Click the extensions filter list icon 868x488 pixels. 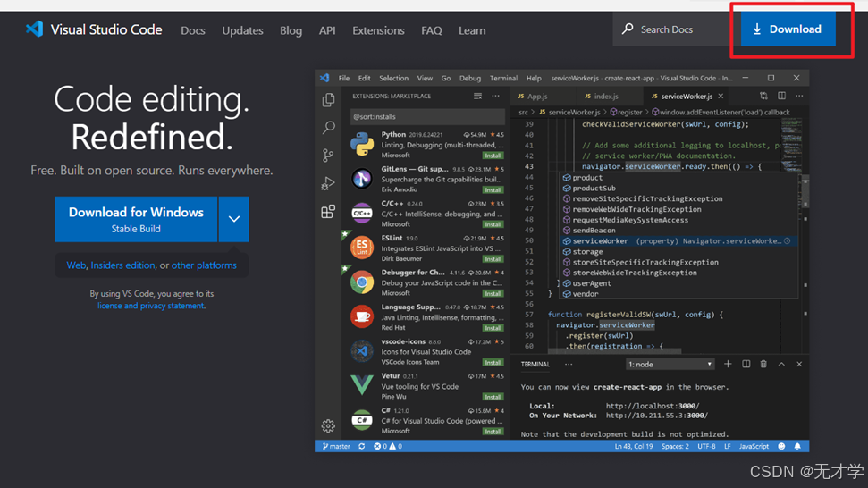click(x=477, y=97)
